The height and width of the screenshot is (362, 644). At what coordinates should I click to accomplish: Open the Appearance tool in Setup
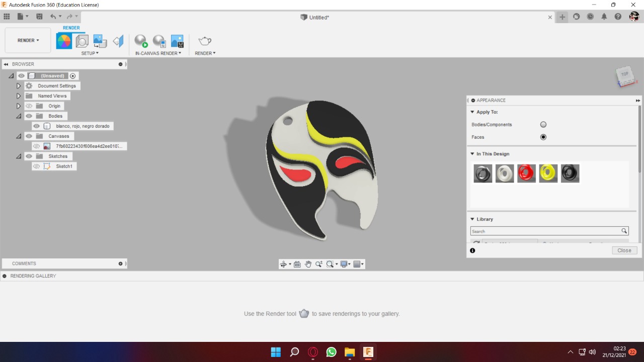[x=64, y=41]
